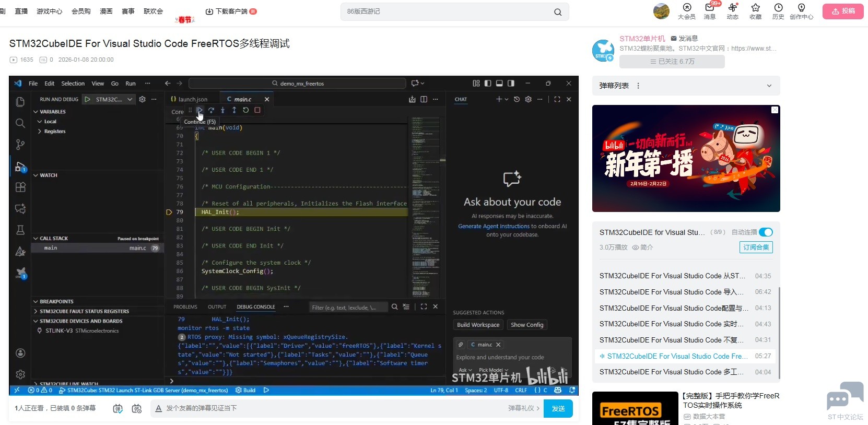Image resolution: width=868 pixels, height=425 pixels.
Task: Toggle the 自动连播 autoplay switch
Action: [766, 232]
